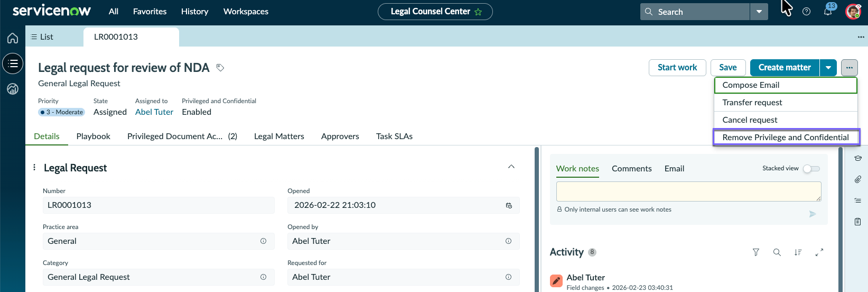Show info for Category field
This screenshot has width=868, height=292.
(263, 277)
